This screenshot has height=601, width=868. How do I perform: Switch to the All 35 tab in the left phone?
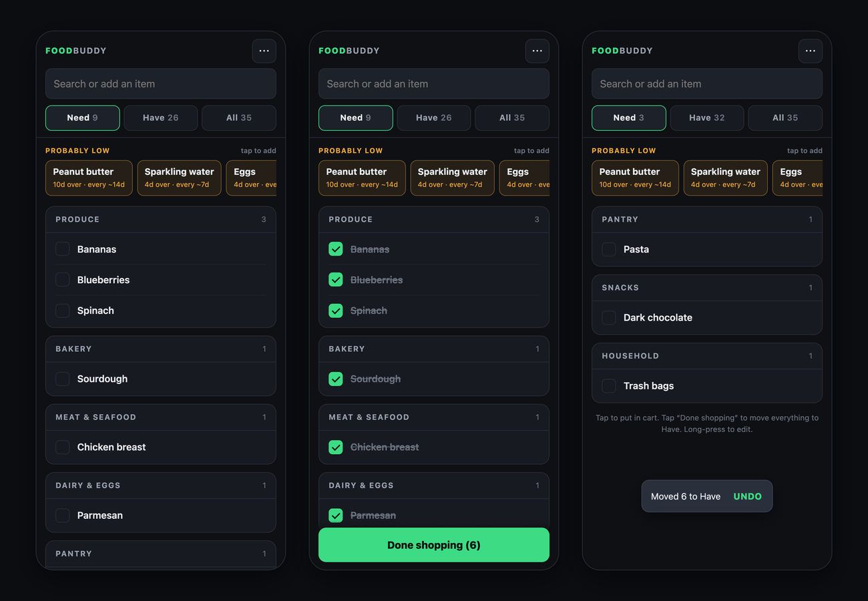tap(239, 118)
